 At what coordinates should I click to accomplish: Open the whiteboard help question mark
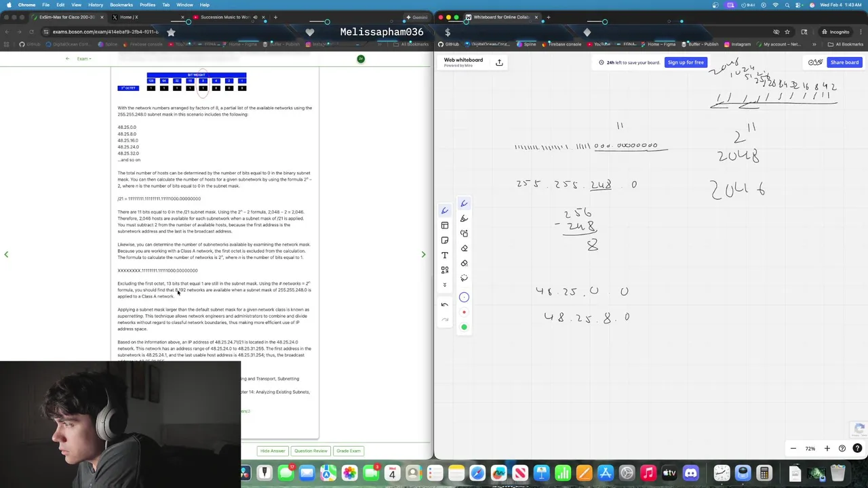point(857,449)
